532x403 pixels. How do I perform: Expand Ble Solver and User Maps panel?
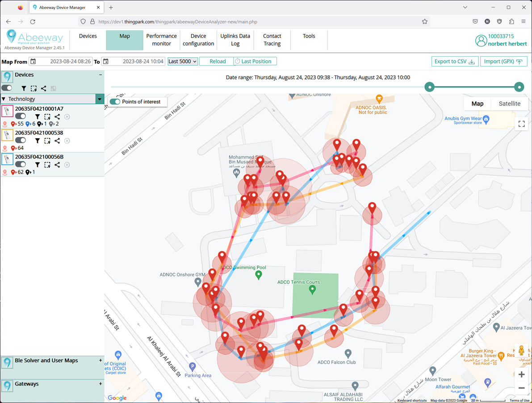(x=101, y=360)
